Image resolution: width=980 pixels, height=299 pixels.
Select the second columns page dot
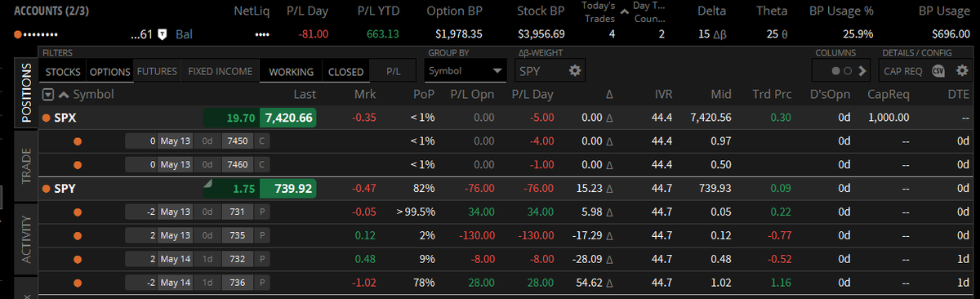point(847,71)
